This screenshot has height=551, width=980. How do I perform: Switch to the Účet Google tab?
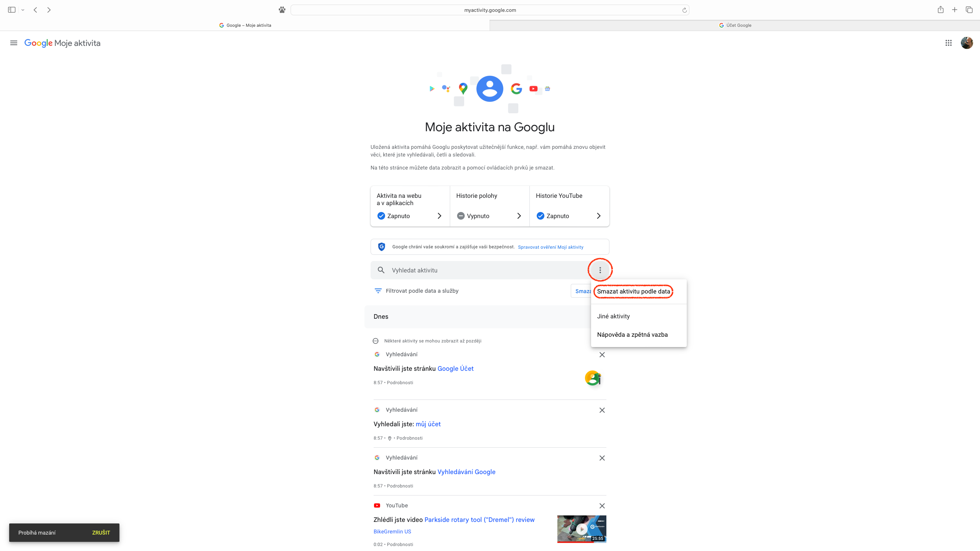click(x=735, y=25)
